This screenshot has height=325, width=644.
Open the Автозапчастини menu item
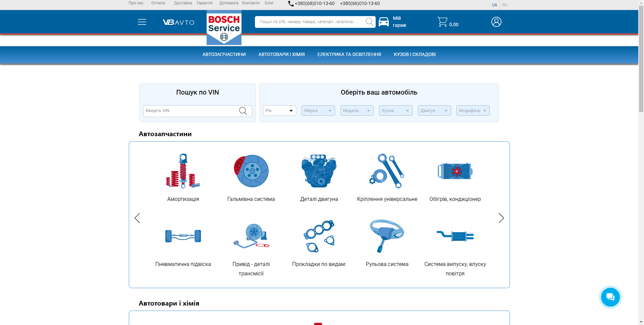point(224,54)
